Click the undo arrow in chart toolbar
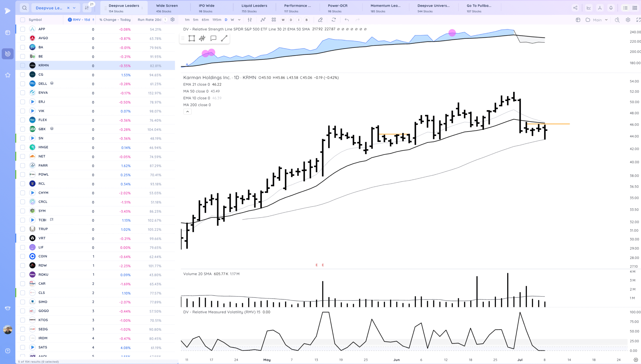This screenshot has height=364, width=641. coord(347,20)
